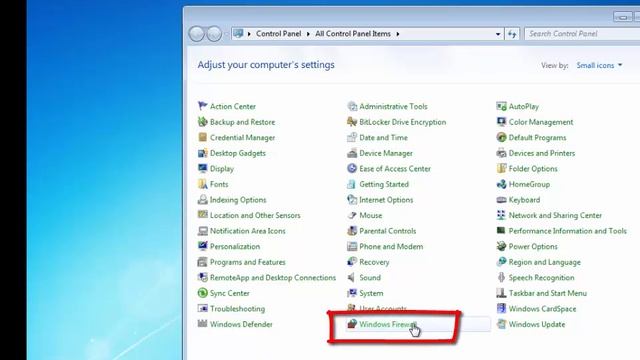Open the View by Small icons dropdown
The image size is (640, 360).
(599, 65)
